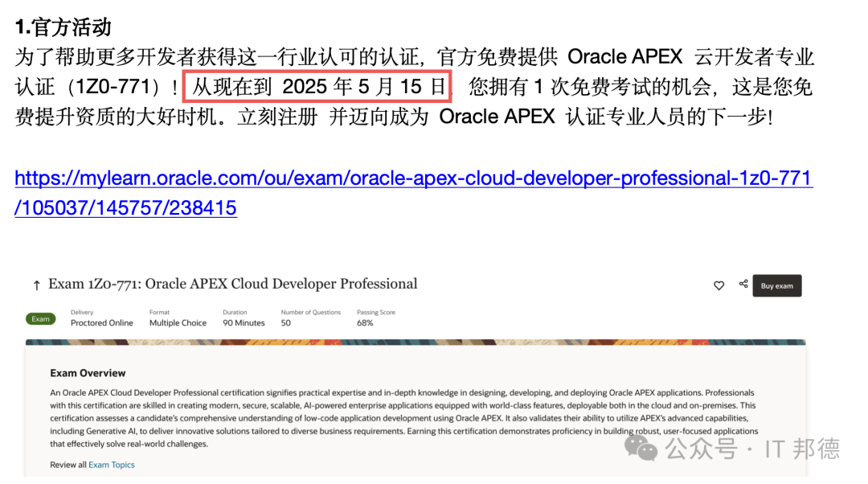Image resolution: width=868 pixels, height=484 pixels.
Task: Click the 'Number of Questions' label
Action: [310, 312]
